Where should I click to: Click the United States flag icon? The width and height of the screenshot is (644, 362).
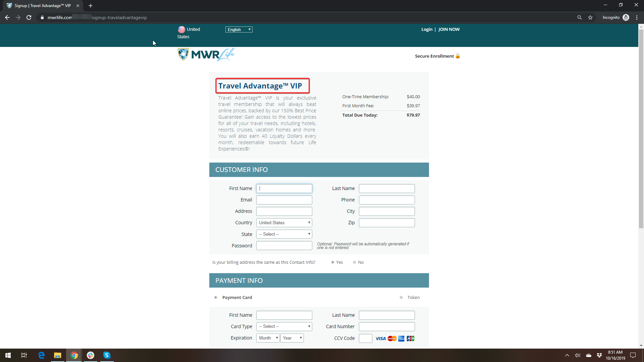point(181,29)
